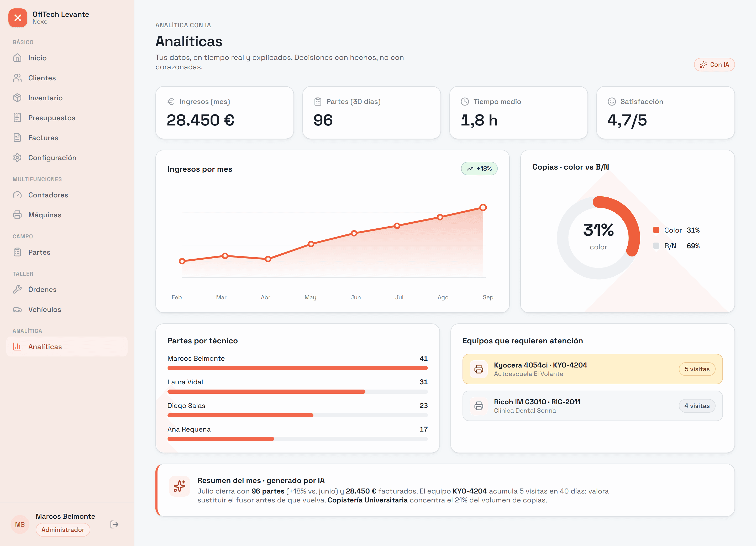The image size is (756, 546).
Task: Click the Color legend swatch
Action: pyautogui.click(x=656, y=230)
